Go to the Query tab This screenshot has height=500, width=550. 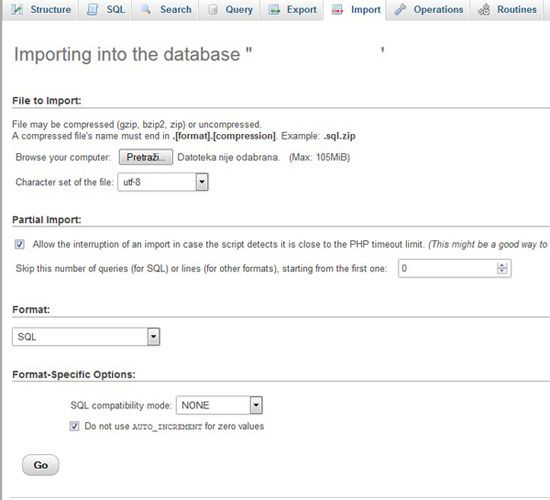tap(230, 9)
